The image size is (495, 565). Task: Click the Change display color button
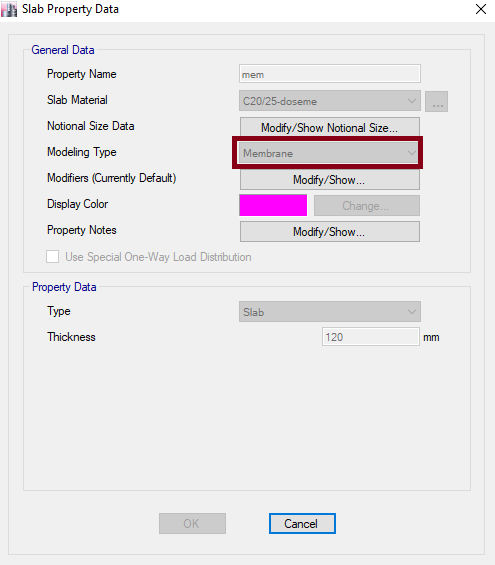(367, 205)
